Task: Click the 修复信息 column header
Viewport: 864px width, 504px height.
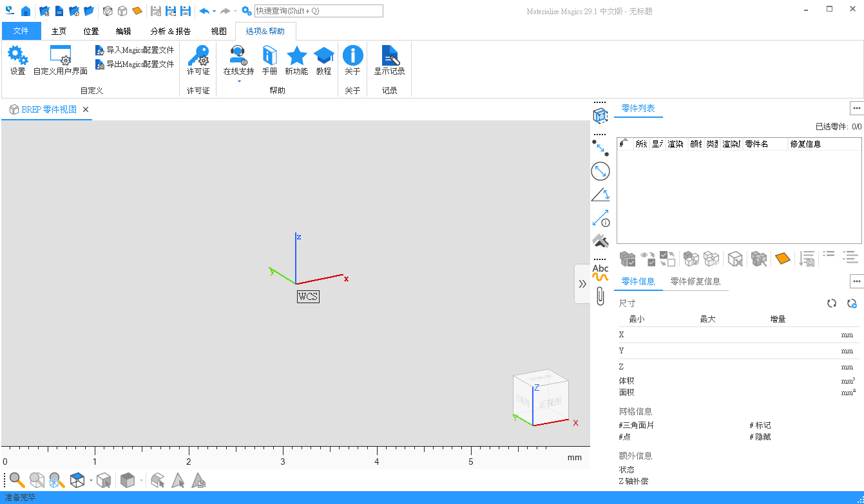Action: [x=825, y=144]
